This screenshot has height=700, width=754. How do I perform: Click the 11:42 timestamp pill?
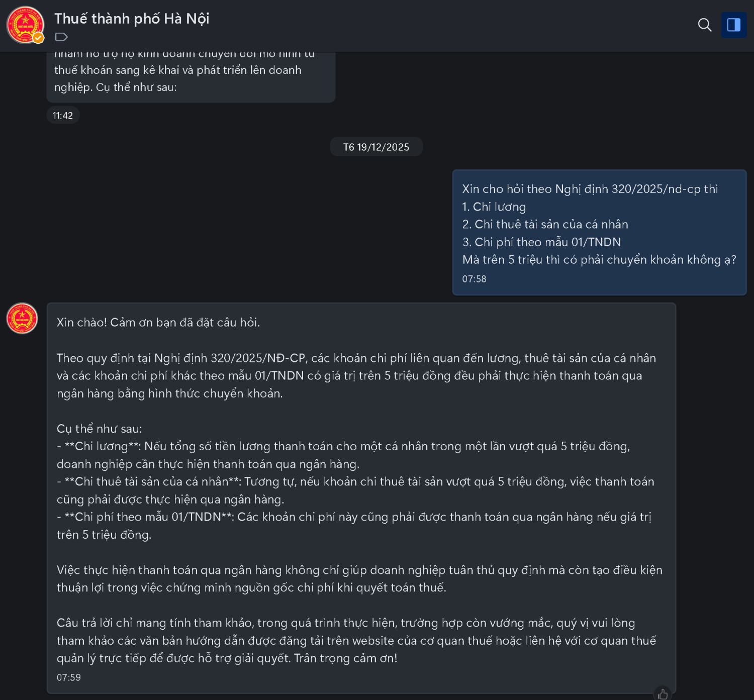tap(63, 116)
